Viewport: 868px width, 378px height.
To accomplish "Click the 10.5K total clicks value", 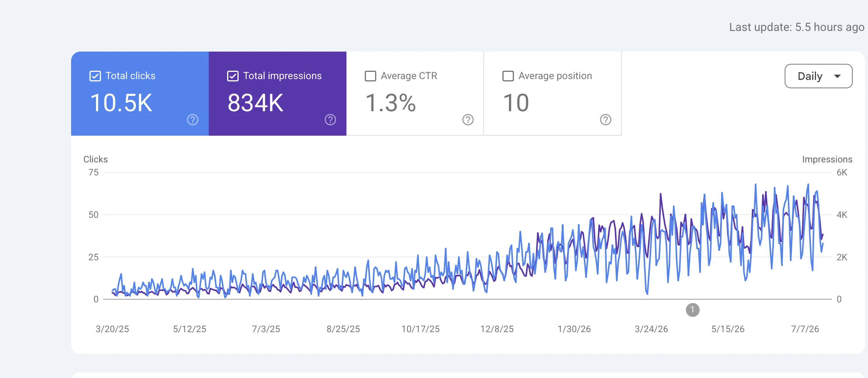I will pos(121,103).
